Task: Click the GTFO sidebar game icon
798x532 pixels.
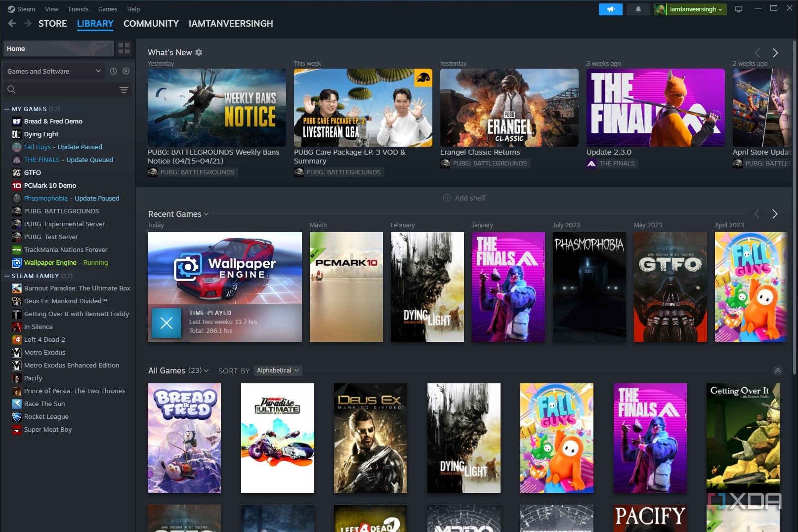Action: pyautogui.click(x=16, y=173)
